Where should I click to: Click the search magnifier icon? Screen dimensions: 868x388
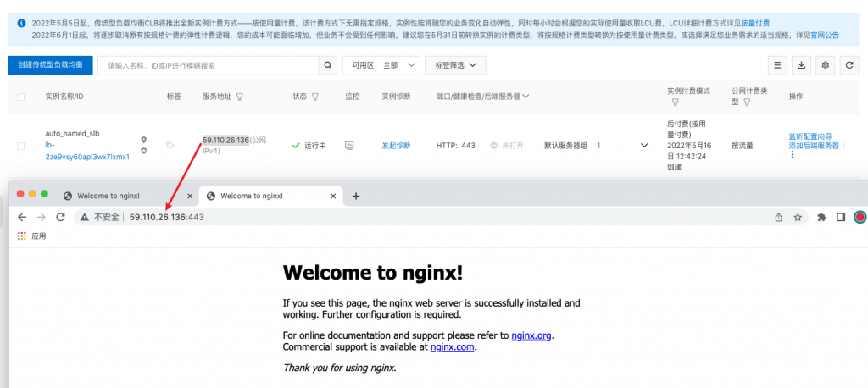[328, 65]
